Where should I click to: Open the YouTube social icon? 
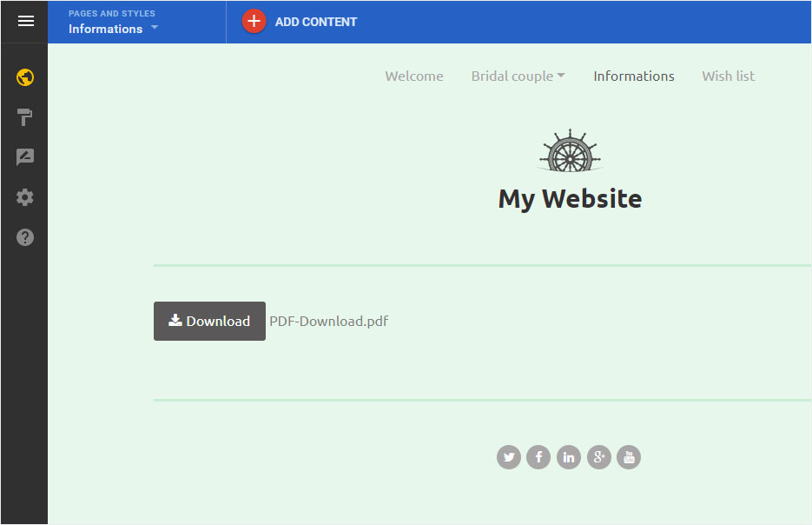(629, 457)
